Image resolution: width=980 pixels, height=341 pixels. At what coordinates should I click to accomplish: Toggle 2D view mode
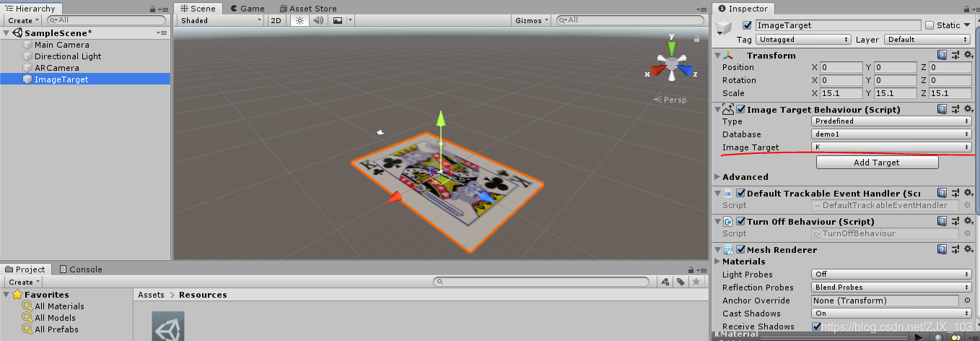coord(276,20)
